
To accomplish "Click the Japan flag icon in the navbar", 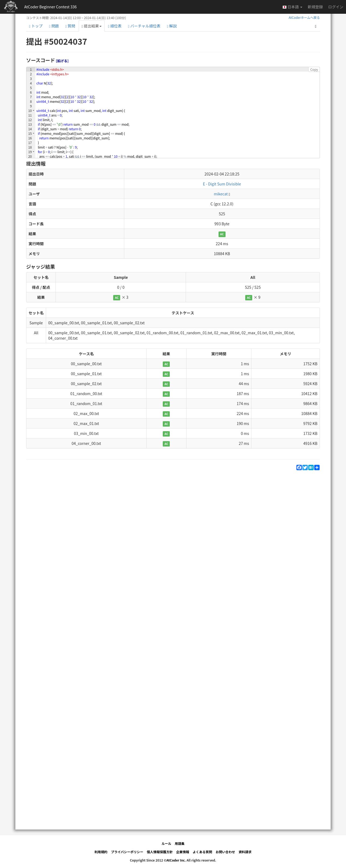I will (x=284, y=7).
